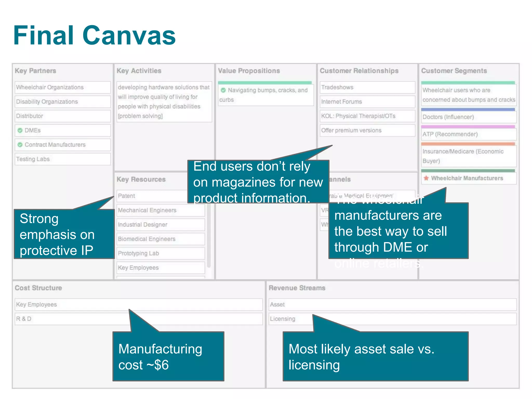
Task: Click the Strong emphasis on protective IP callout
Action: 64,234
